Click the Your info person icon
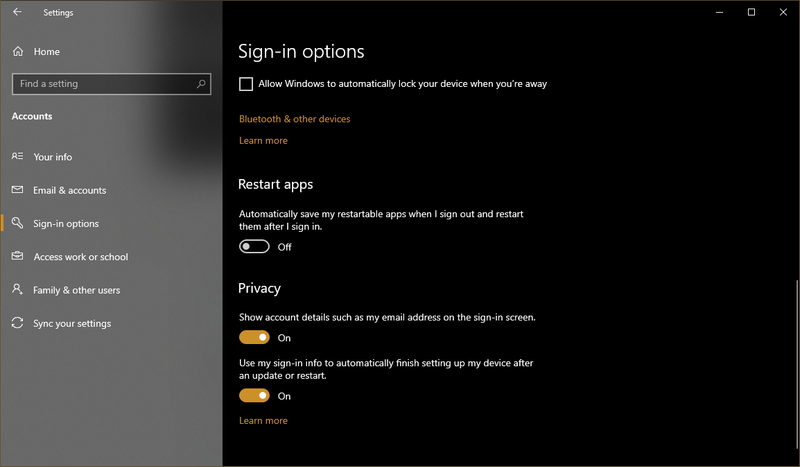800x467 pixels. point(17,156)
